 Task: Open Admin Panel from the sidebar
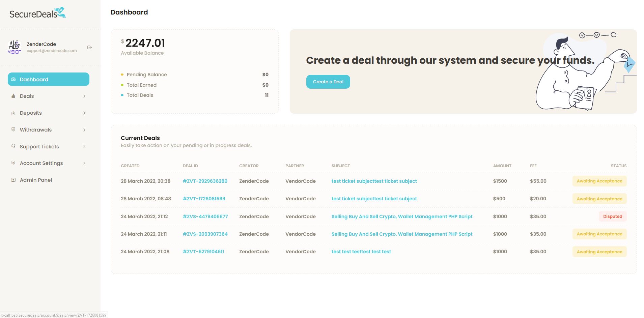[x=36, y=180]
